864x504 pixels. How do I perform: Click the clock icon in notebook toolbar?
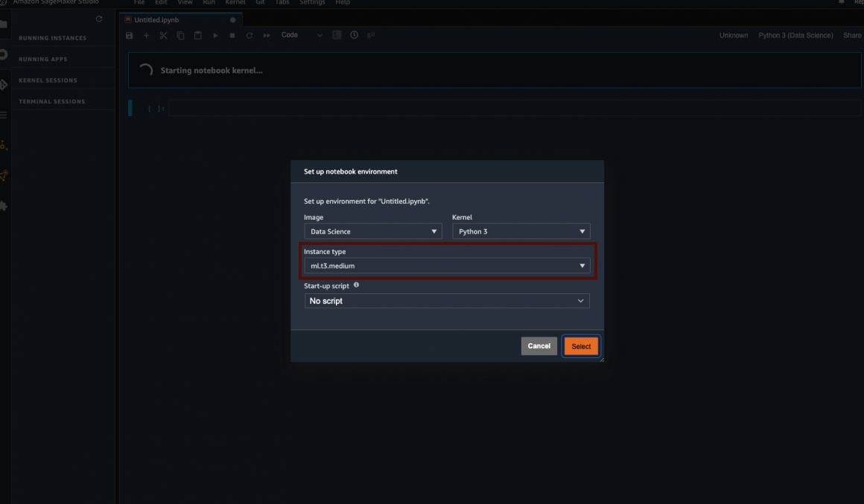click(354, 35)
